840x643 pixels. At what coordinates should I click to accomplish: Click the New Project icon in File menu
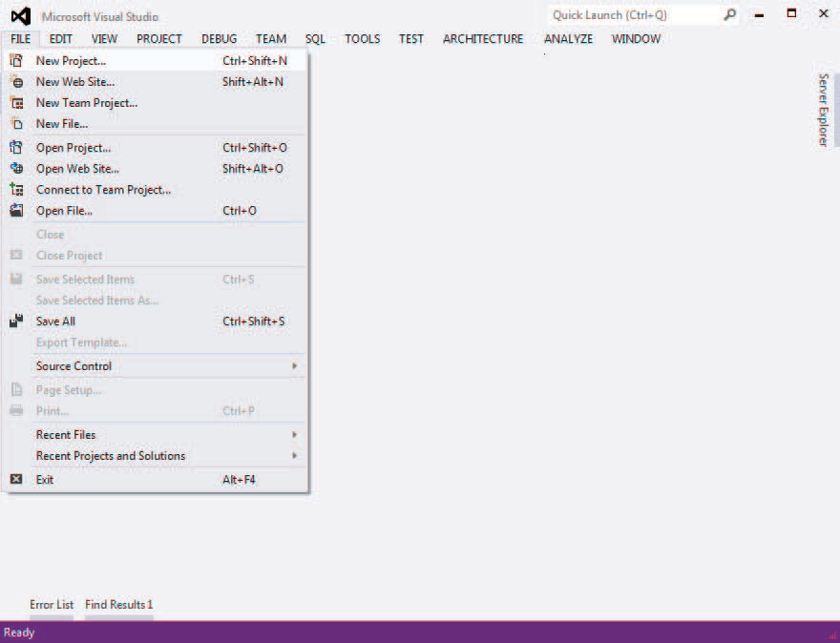pos(16,60)
